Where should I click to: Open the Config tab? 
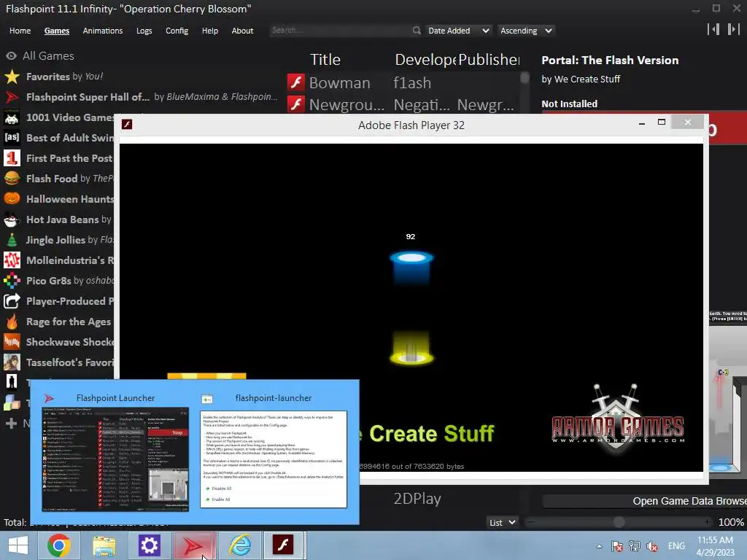pyautogui.click(x=177, y=31)
